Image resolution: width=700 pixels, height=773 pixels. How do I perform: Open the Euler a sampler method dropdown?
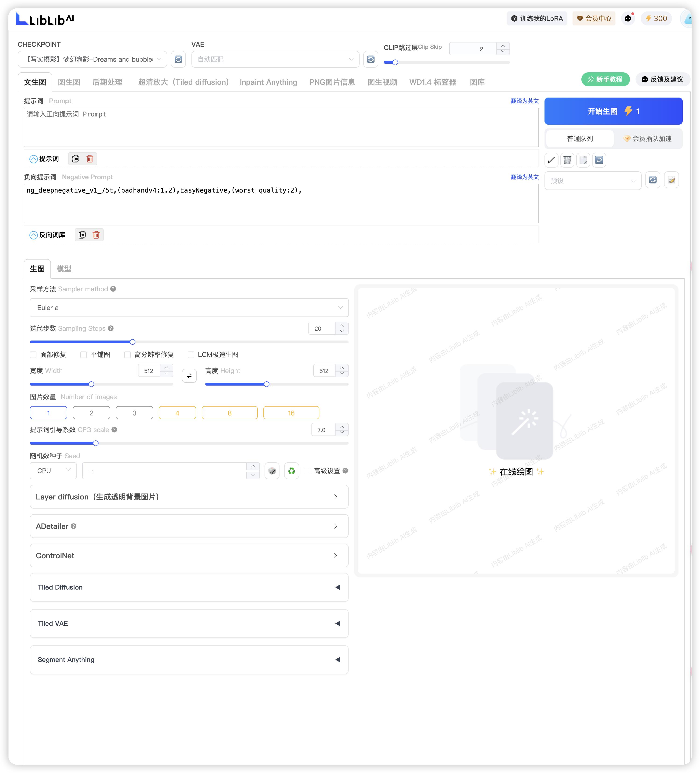click(x=189, y=308)
